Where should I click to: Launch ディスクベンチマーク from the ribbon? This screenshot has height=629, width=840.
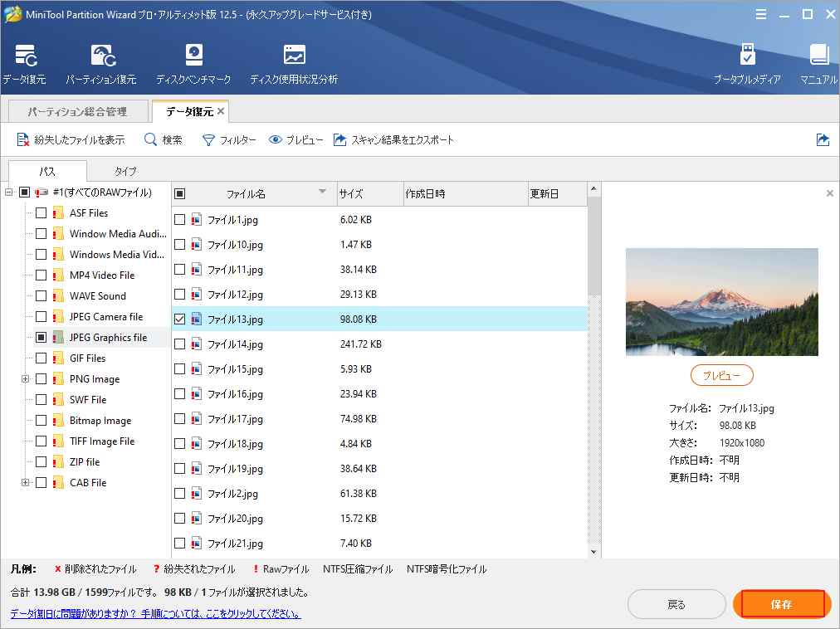[x=194, y=65]
